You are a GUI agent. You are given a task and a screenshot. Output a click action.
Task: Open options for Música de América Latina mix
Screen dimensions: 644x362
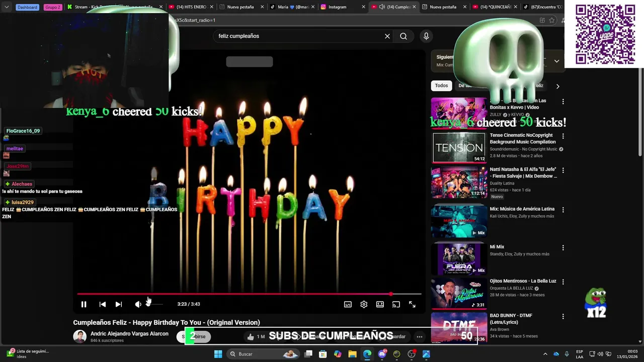point(563,210)
